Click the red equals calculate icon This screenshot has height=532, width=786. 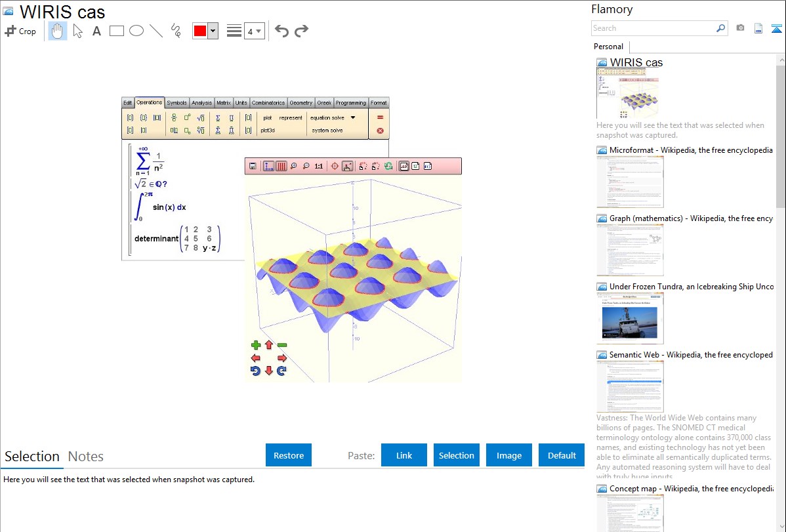point(380,117)
